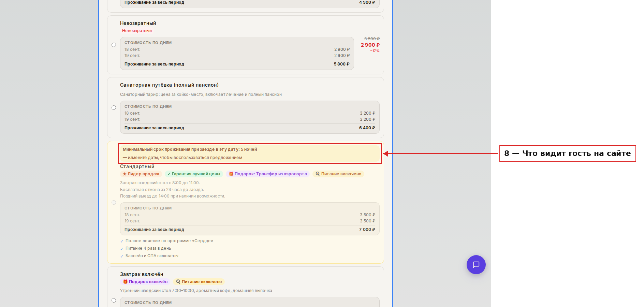Click Проживание за весь период label in Невозвратный
This screenshot has width=644, height=307.
pyautogui.click(x=154, y=64)
